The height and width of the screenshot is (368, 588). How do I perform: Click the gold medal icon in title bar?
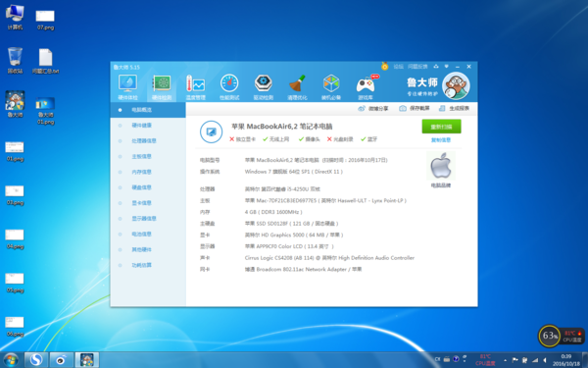385,67
